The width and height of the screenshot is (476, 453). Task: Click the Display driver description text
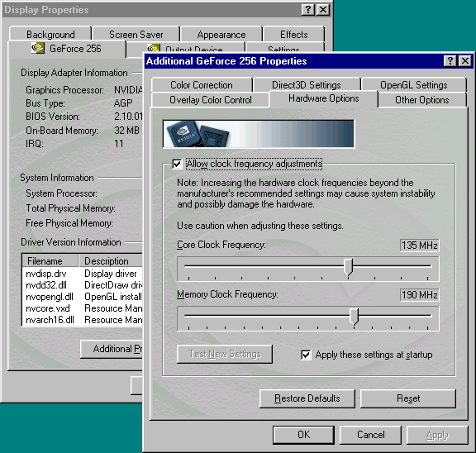[111, 274]
